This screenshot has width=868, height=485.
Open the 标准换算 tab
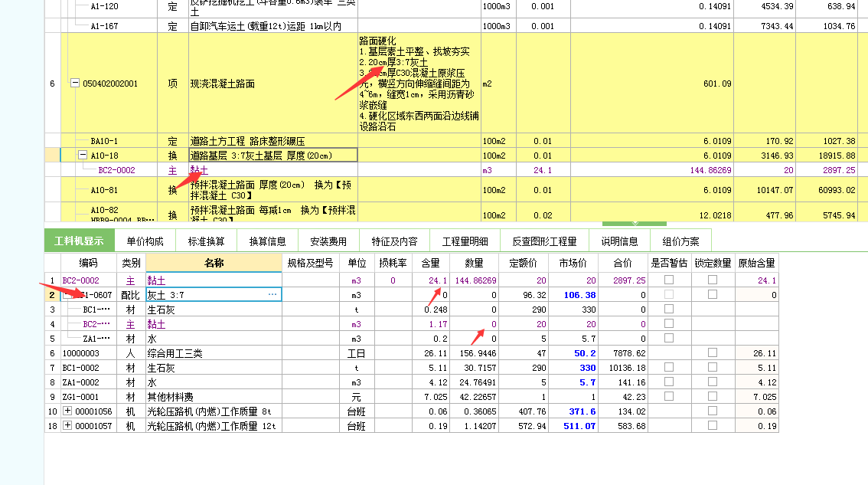click(x=207, y=241)
